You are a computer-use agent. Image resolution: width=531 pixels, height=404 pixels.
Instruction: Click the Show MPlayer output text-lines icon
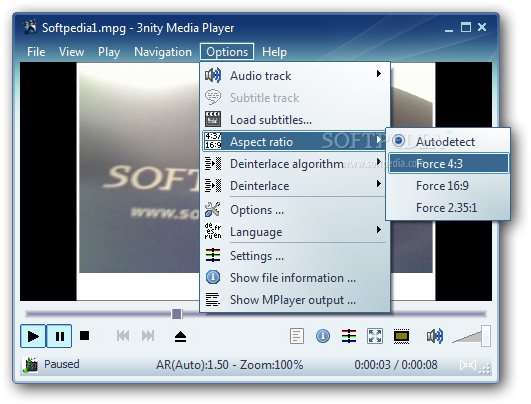pos(213,300)
